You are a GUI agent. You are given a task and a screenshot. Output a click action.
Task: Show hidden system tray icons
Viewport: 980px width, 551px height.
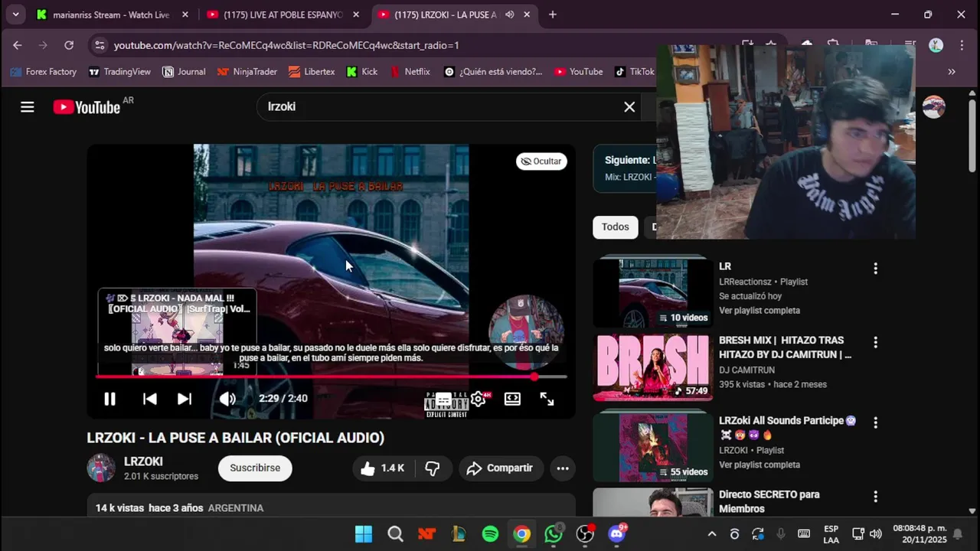pyautogui.click(x=712, y=534)
